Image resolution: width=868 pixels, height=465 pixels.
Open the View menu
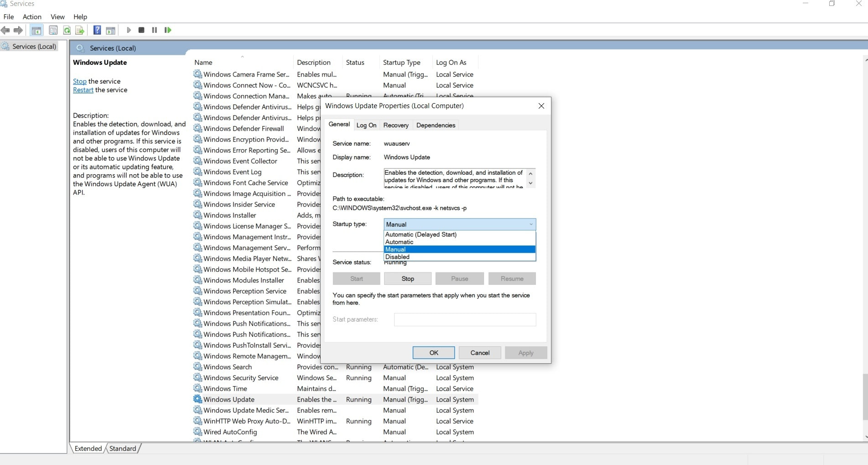pos(57,17)
